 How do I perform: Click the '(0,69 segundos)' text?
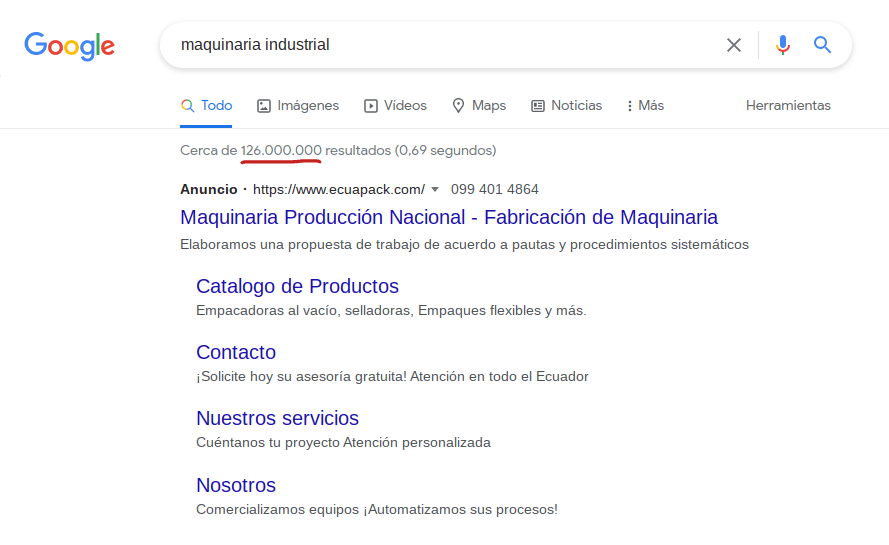point(446,150)
